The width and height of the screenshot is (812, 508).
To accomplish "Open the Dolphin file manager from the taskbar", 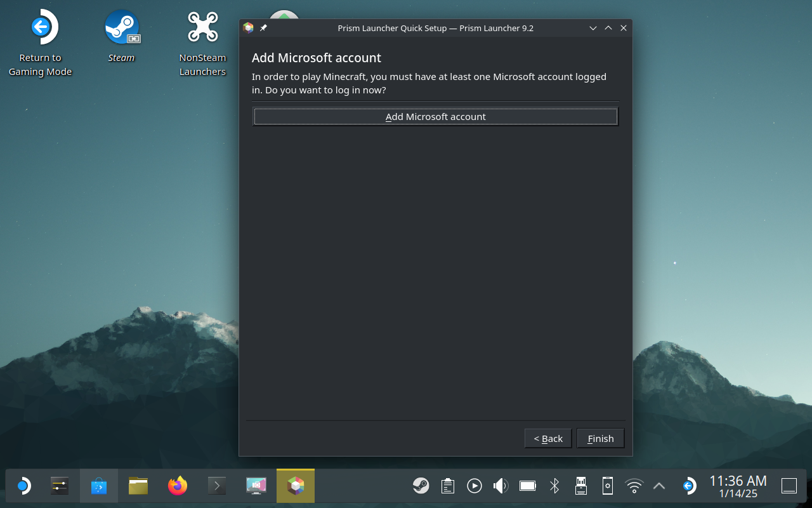I will [138, 486].
